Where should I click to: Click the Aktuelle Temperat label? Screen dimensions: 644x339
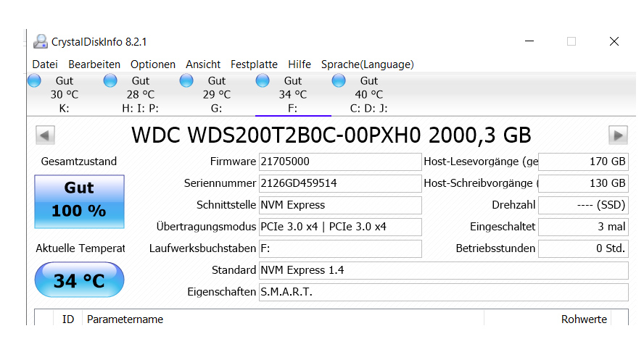80,248
